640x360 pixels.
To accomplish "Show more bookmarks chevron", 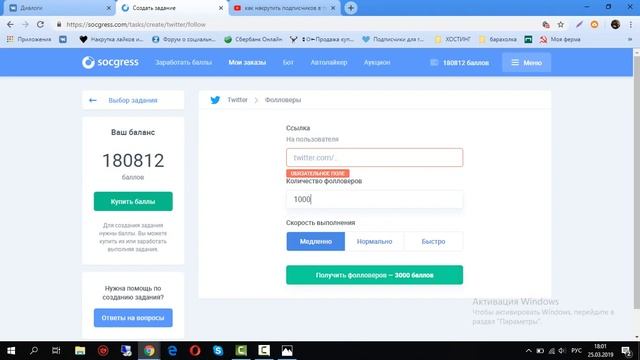I will click(630, 39).
